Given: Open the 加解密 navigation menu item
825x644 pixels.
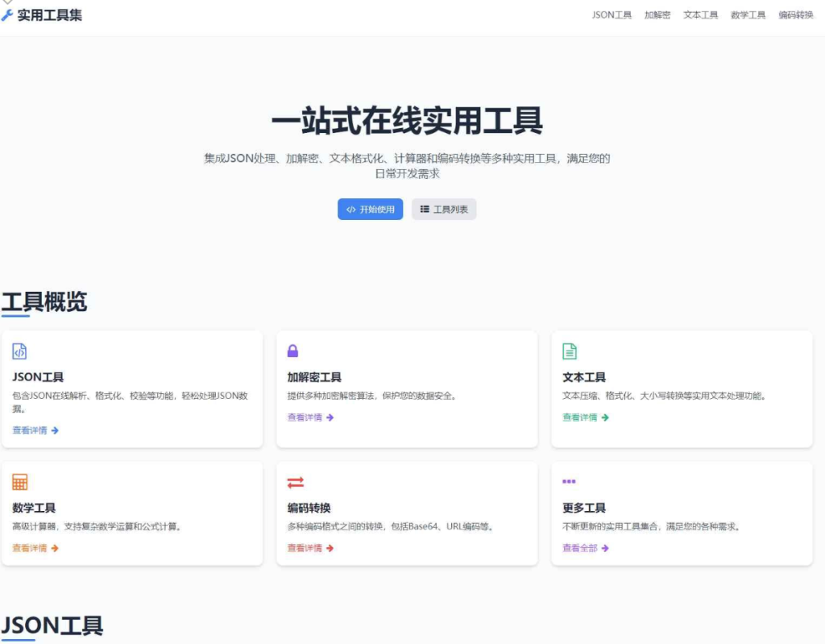Looking at the screenshot, I should tap(657, 14).
